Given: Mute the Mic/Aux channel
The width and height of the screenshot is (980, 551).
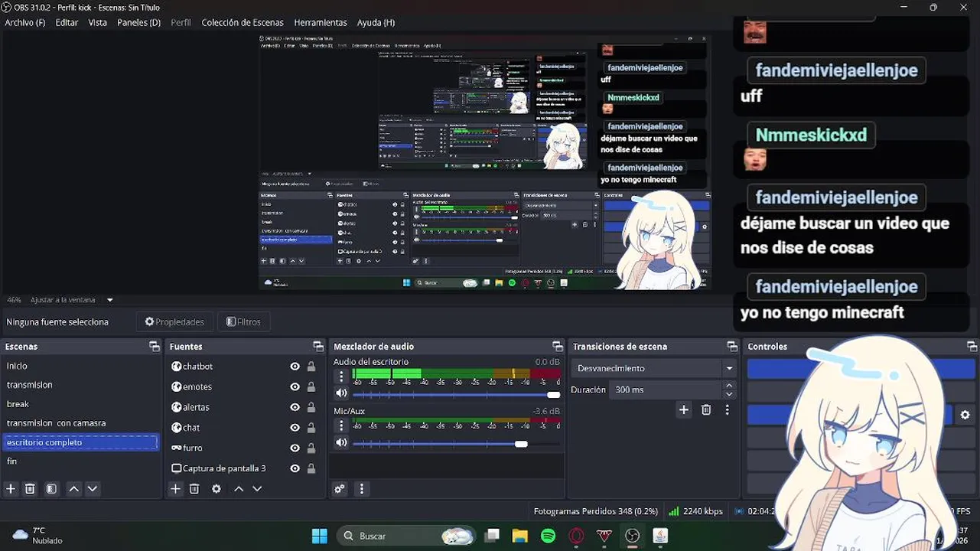Looking at the screenshot, I should (341, 443).
